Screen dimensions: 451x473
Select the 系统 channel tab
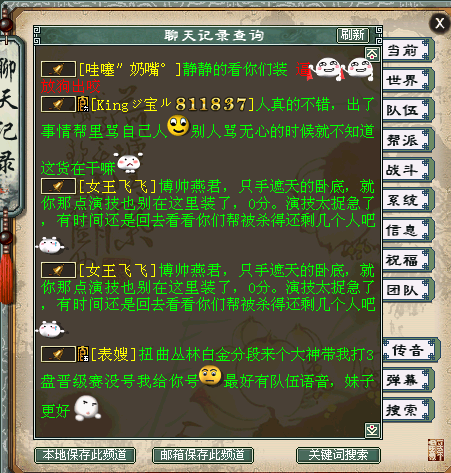(x=408, y=200)
